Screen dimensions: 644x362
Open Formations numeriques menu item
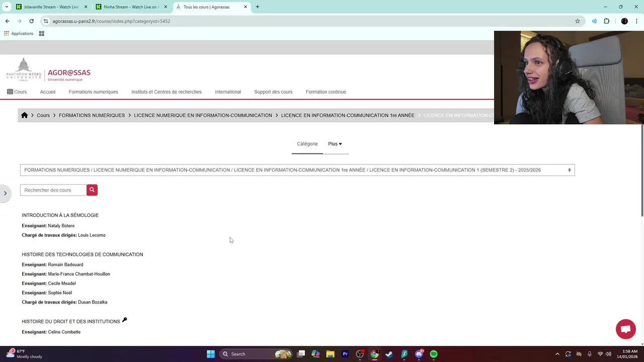pyautogui.click(x=93, y=92)
